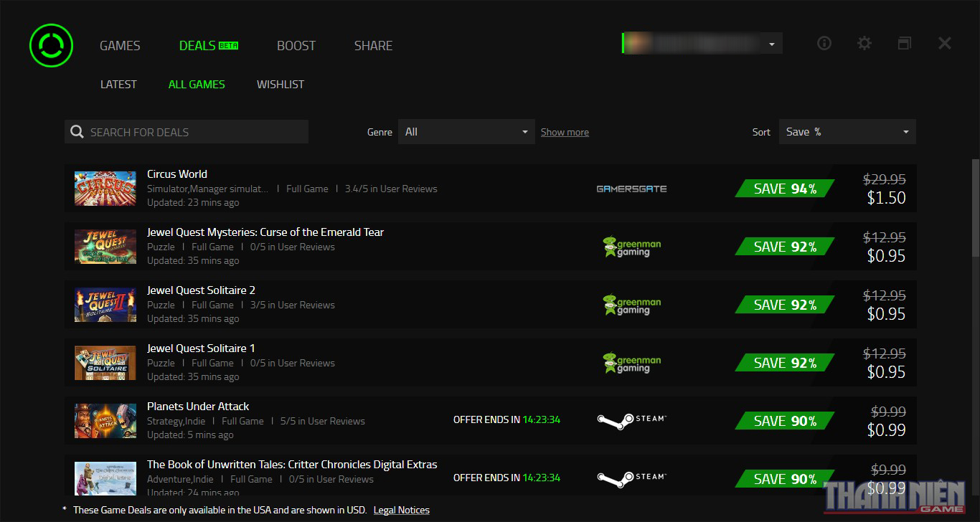980x522 pixels.
Task: Click the search magnifier icon
Action: coord(77,132)
